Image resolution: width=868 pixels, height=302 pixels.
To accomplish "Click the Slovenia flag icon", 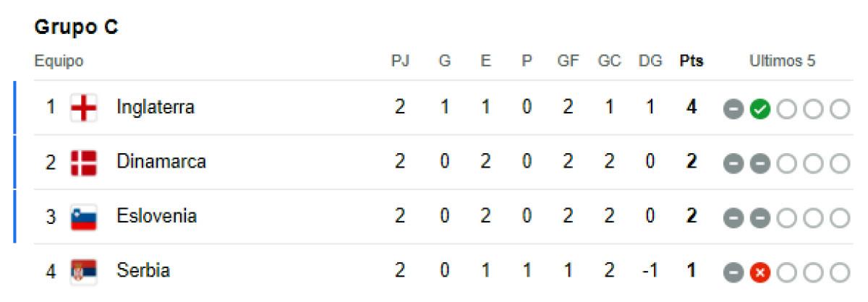I will 84,217.
